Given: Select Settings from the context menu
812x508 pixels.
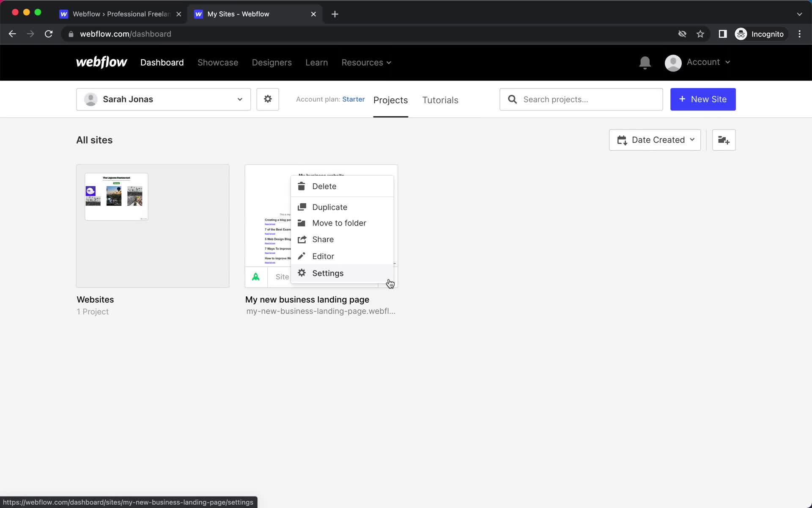Looking at the screenshot, I should [x=328, y=273].
